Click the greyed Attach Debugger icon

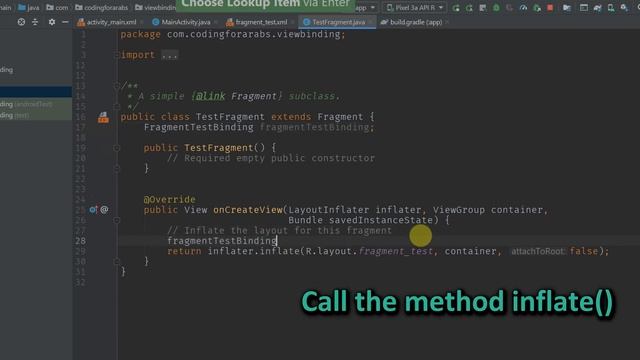click(x=509, y=8)
